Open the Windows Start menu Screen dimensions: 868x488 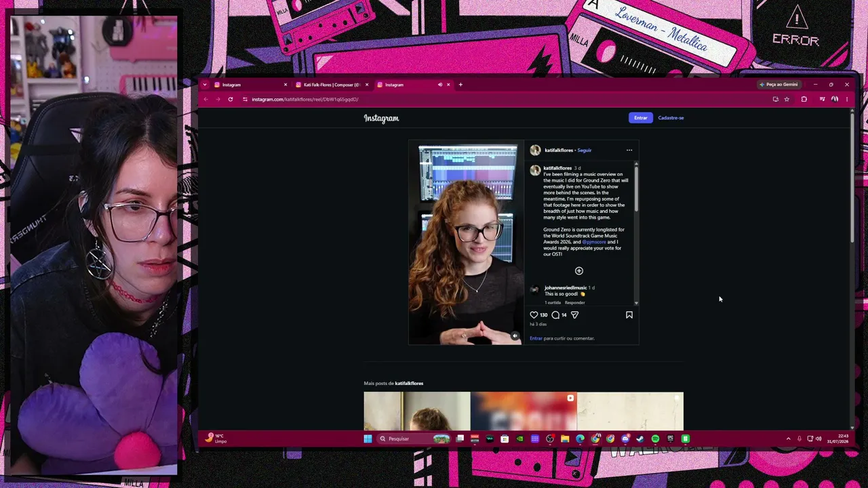click(368, 439)
